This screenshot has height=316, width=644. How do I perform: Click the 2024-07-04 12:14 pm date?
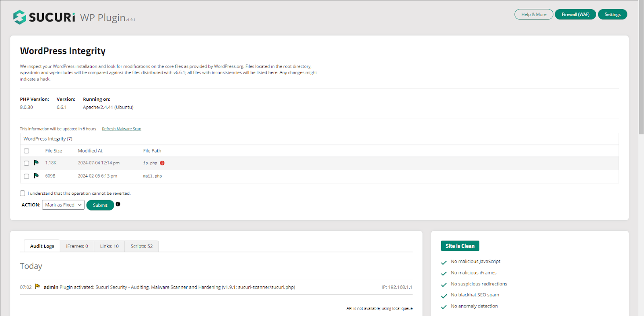coord(99,163)
